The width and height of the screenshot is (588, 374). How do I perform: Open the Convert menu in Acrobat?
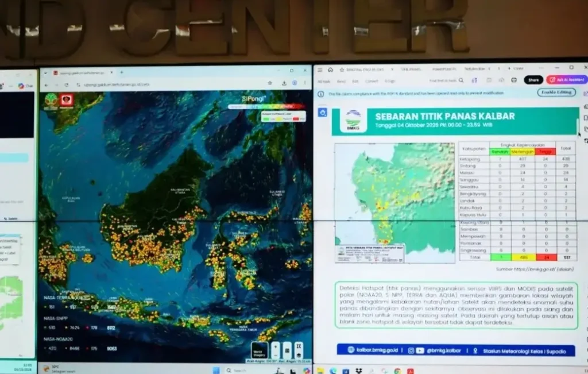(x=372, y=81)
